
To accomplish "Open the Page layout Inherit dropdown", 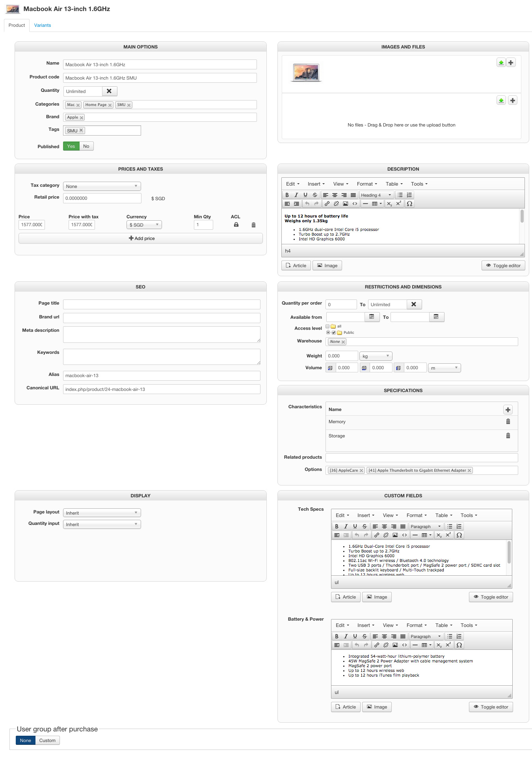I will [x=102, y=513].
